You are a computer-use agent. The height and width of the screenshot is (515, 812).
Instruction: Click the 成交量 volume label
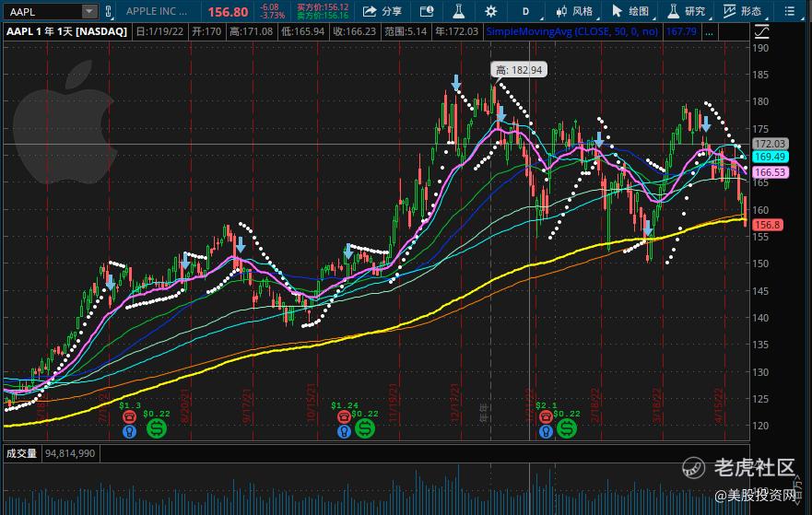tap(21, 453)
